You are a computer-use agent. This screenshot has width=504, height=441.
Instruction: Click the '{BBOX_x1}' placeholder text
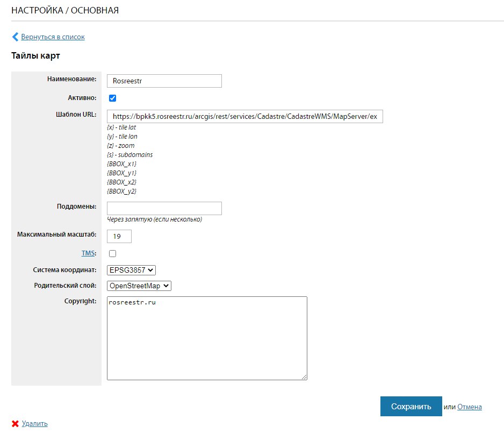pyautogui.click(x=122, y=164)
